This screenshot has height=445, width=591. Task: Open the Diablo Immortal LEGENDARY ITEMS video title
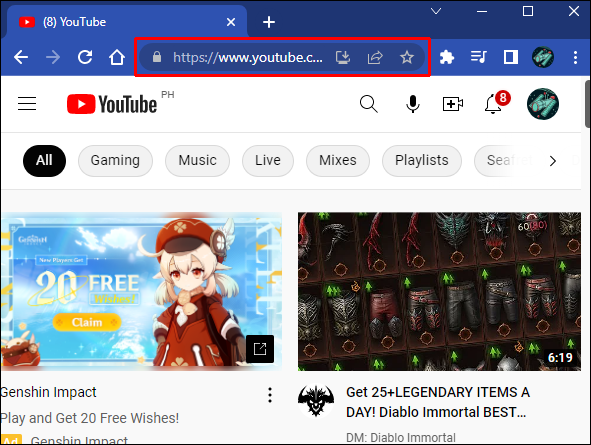tap(438, 402)
